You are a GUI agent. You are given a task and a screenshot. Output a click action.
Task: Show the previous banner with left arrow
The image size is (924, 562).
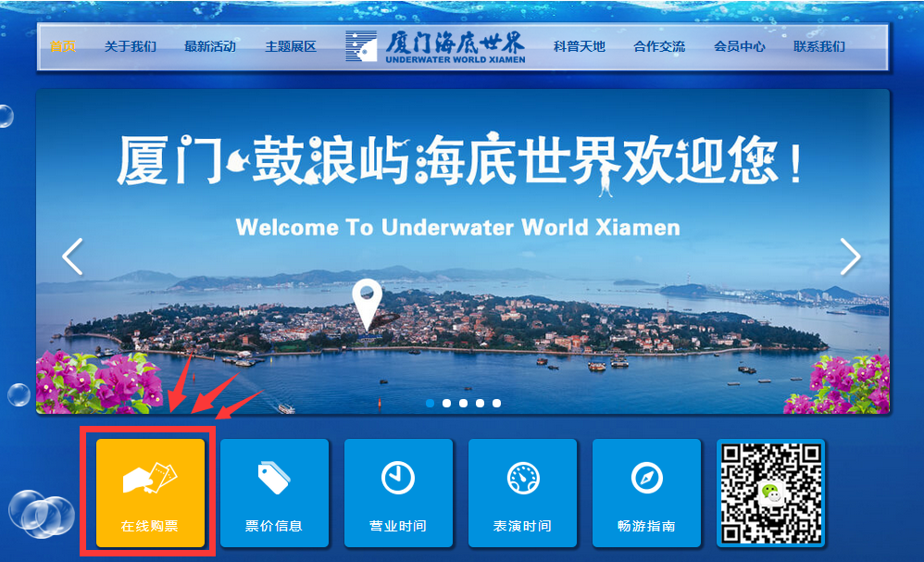[x=73, y=256]
